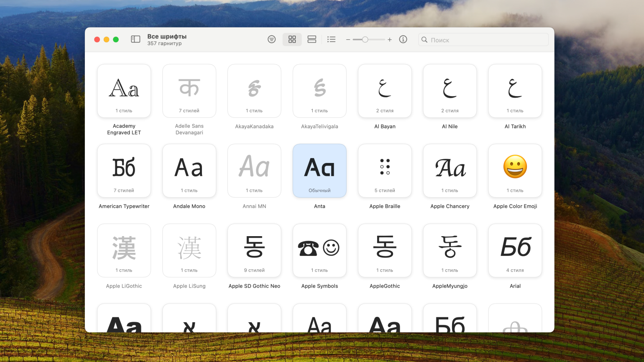Viewport: 644px width, 362px height.
Task: Select the Academy Engraved LET font
Action: 124,91
